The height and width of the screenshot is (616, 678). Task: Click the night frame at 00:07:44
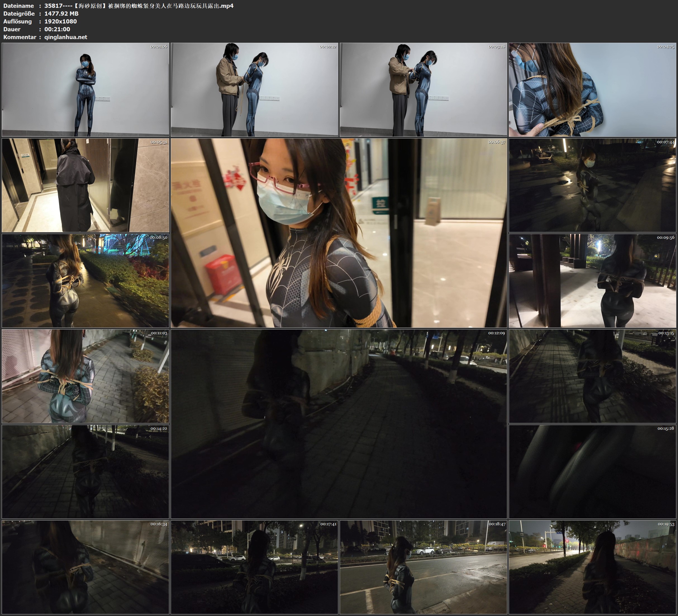pyautogui.click(x=592, y=185)
